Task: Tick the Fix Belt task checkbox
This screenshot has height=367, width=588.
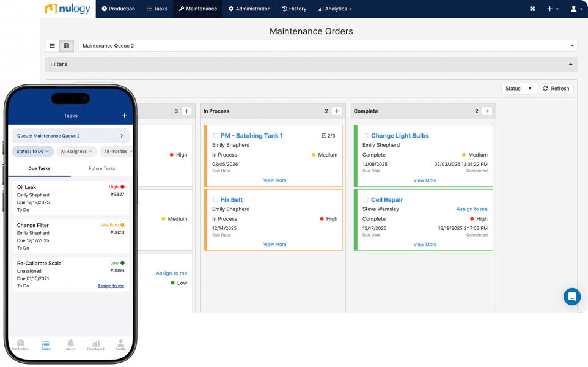Action: tap(215, 199)
